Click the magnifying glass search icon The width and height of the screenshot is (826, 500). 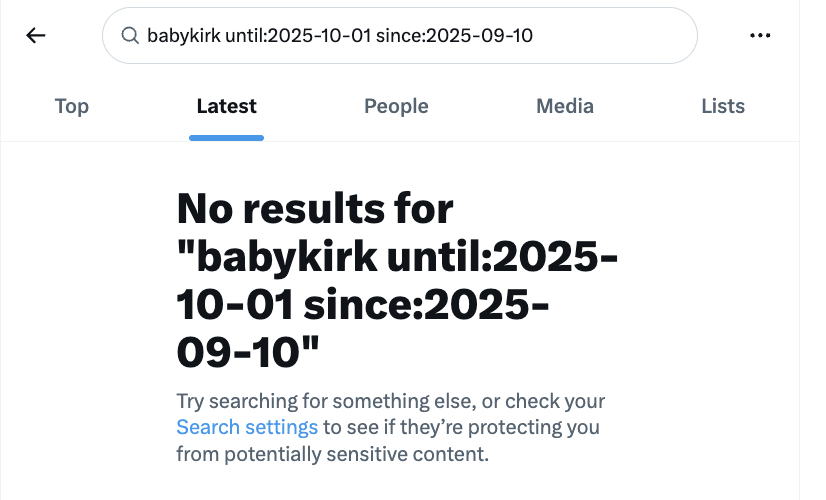[x=130, y=36]
